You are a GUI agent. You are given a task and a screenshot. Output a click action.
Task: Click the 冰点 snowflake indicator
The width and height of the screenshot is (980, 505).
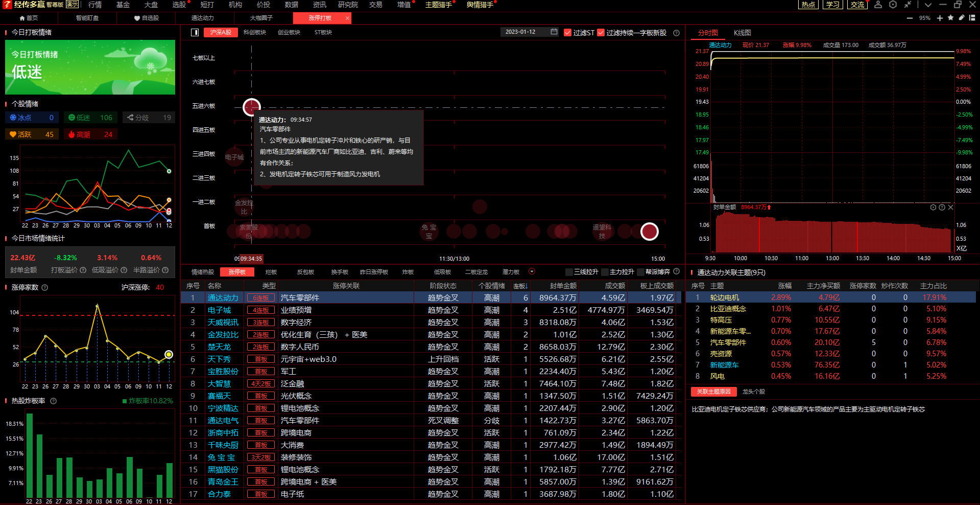pos(32,118)
